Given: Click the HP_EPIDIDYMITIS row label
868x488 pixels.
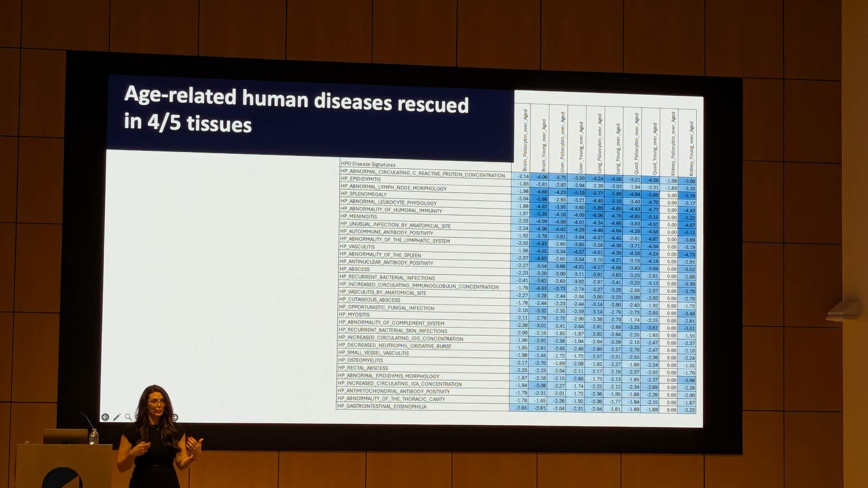Looking at the screenshot, I should (360, 179).
